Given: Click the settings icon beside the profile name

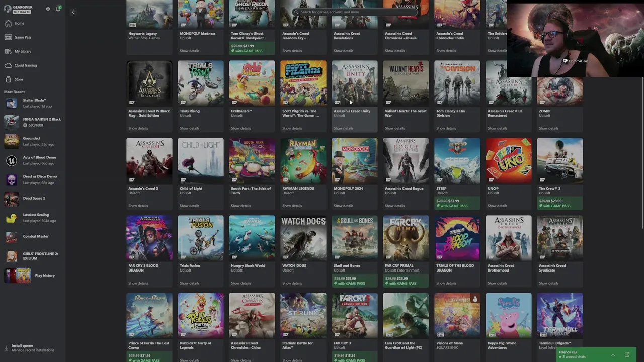Looking at the screenshot, I should (48, 9).
